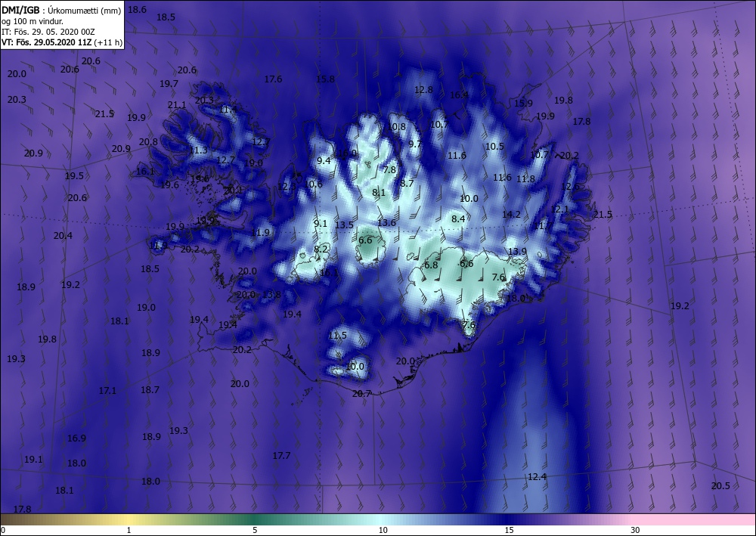Click the 20.5 value near bottom-right corner
Viewport: 756px width, 536px height.
coord(720,486)
